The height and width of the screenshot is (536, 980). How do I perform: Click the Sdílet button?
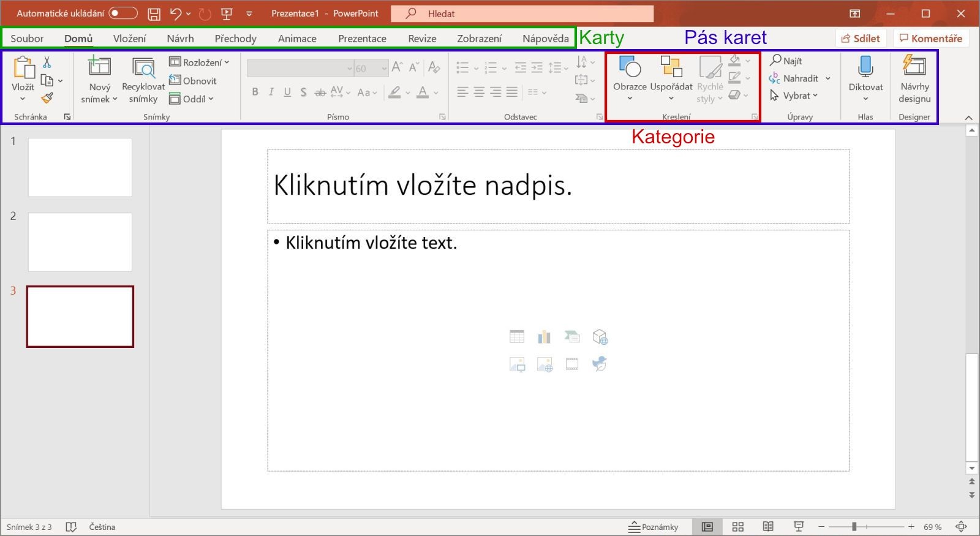click(861, 38)
